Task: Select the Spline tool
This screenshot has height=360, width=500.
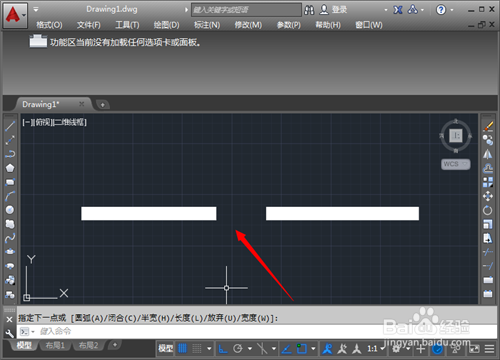Action: point(10,238)
